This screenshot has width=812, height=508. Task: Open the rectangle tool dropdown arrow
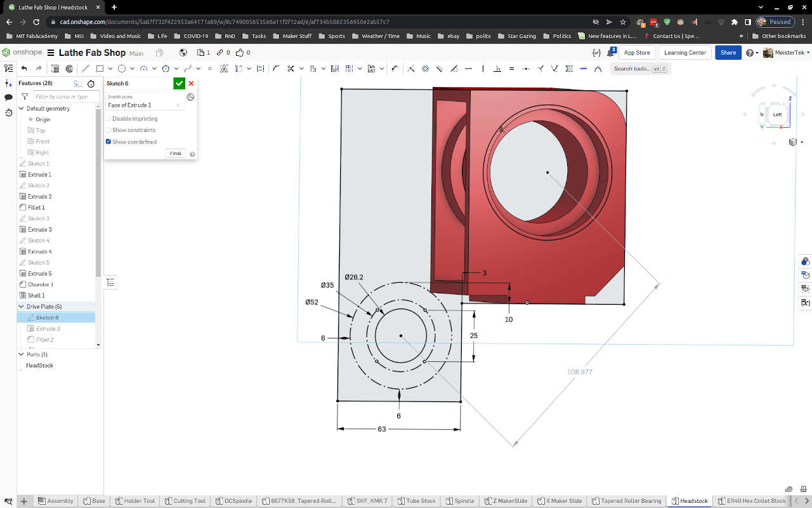click(x=110, y=69)
